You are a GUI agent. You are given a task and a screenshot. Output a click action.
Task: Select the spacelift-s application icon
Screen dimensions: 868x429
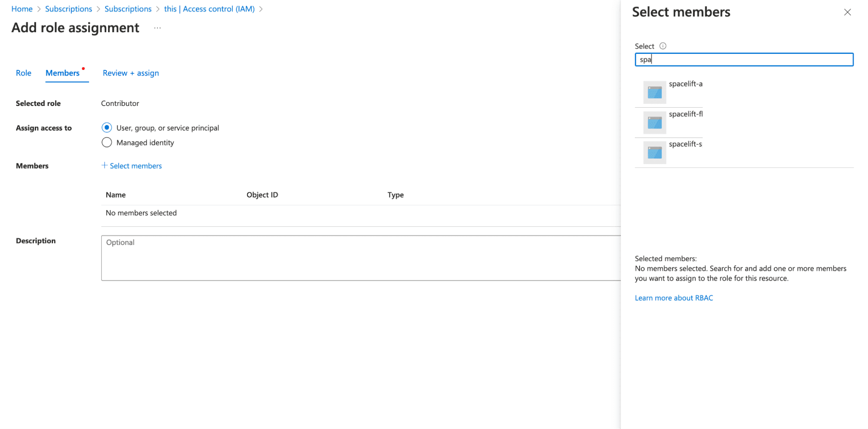[654, 152]
